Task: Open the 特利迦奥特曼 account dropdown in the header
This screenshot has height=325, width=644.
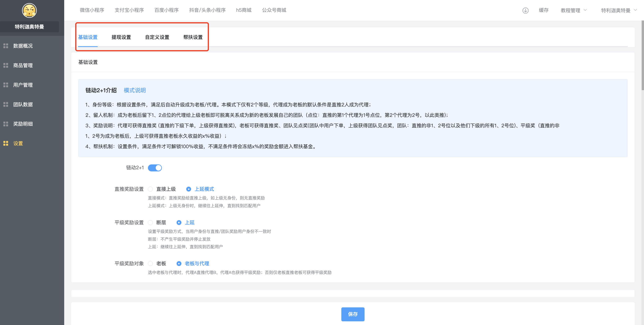Action: click(x=618, y=10)
